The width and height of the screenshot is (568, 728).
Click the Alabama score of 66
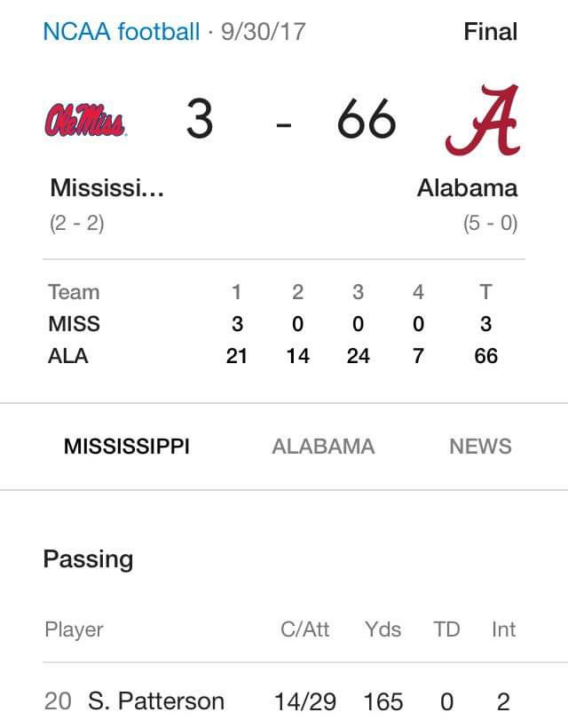point(367,119)
